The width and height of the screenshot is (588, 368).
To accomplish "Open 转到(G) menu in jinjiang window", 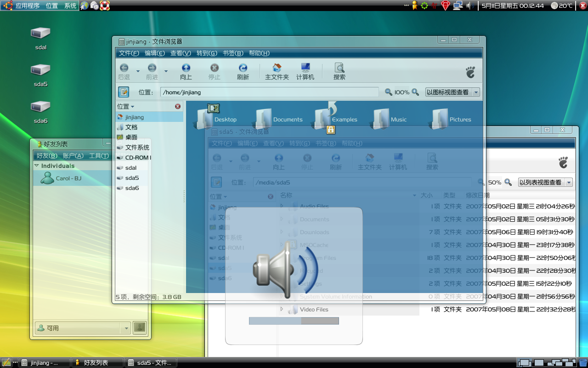I will point(207,53).
